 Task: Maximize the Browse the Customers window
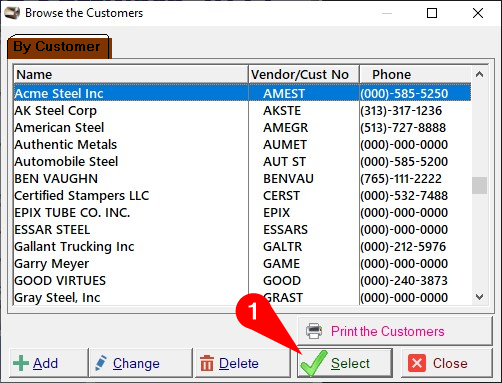tap(432, 13)
